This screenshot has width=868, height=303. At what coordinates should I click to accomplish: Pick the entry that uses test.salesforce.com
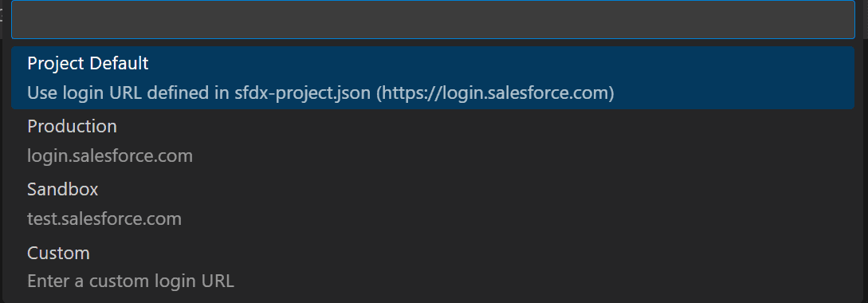click(x=433, y=204)
